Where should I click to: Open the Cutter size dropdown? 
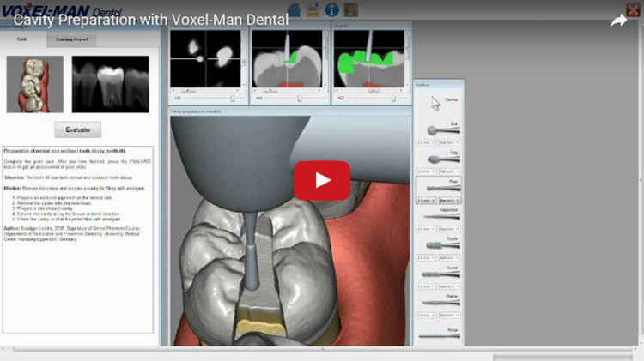426,286
